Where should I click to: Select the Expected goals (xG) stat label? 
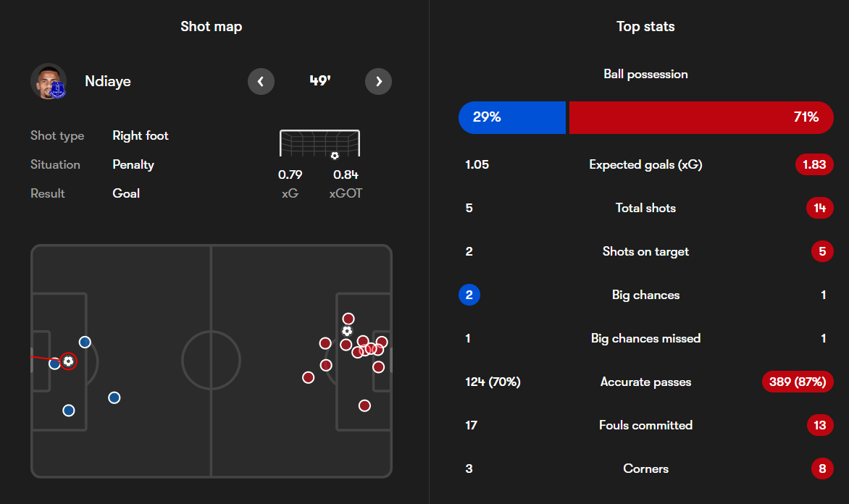coord(645,164)
